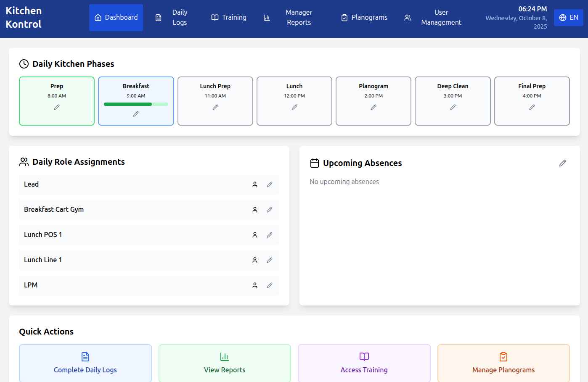This screenshot has width=588, height=382.
Task: Click the calendar icon beside Upcoming Absences
Action: [x=315, y=163]
